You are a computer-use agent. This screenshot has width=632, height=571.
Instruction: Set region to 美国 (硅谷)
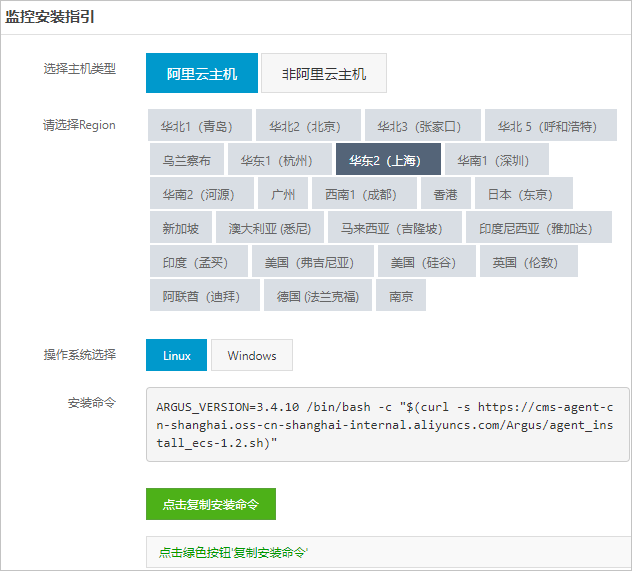click(427, 261)
